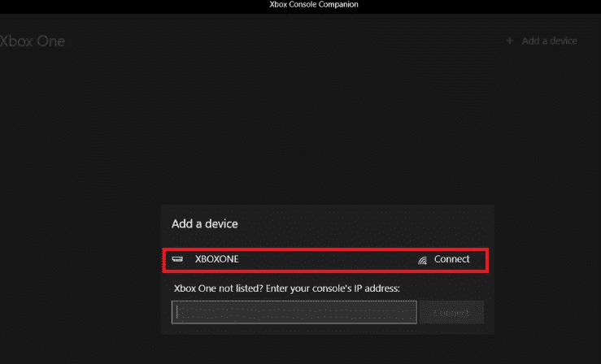Screen dimensions: 601x364
Task: Click the console icon beside XBOXONE
Action: (x=177, y=259)
